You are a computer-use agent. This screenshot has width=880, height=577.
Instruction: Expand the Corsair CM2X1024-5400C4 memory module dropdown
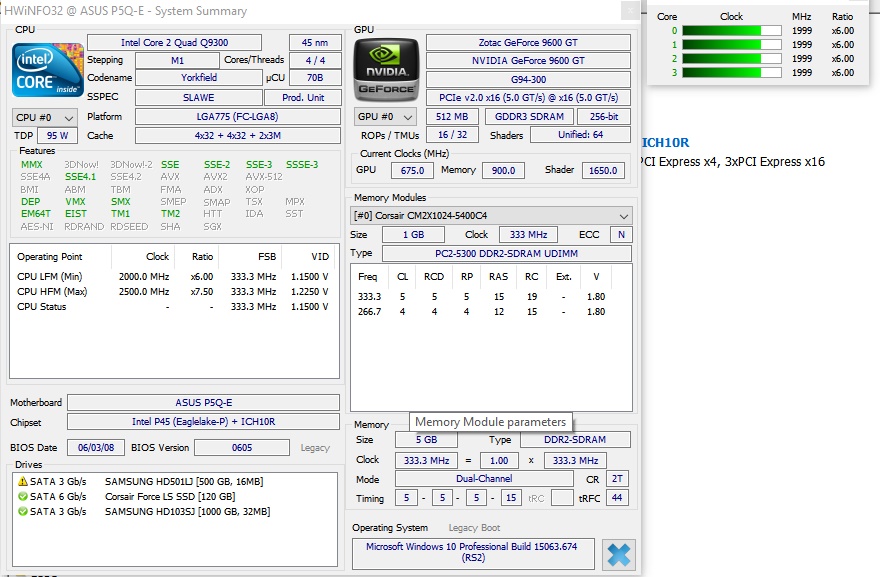[491, 216]
